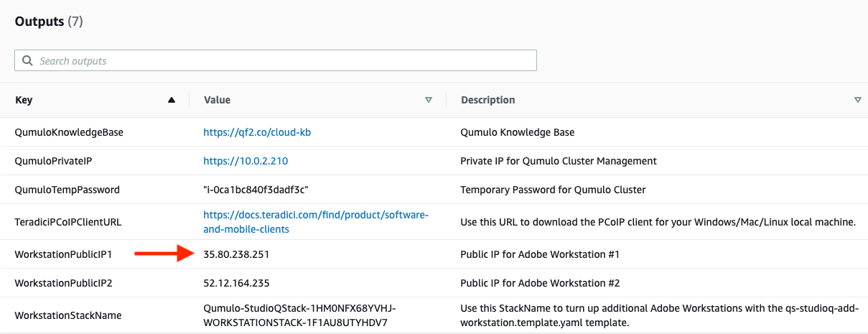Click the Description column header
The image size is (868, 334).
(x=487, y=100)
